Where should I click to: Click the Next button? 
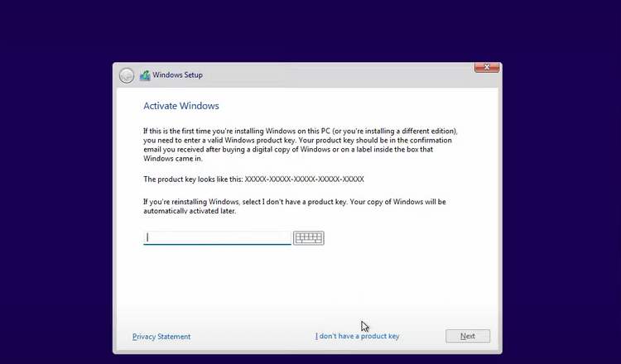point(468,336)
